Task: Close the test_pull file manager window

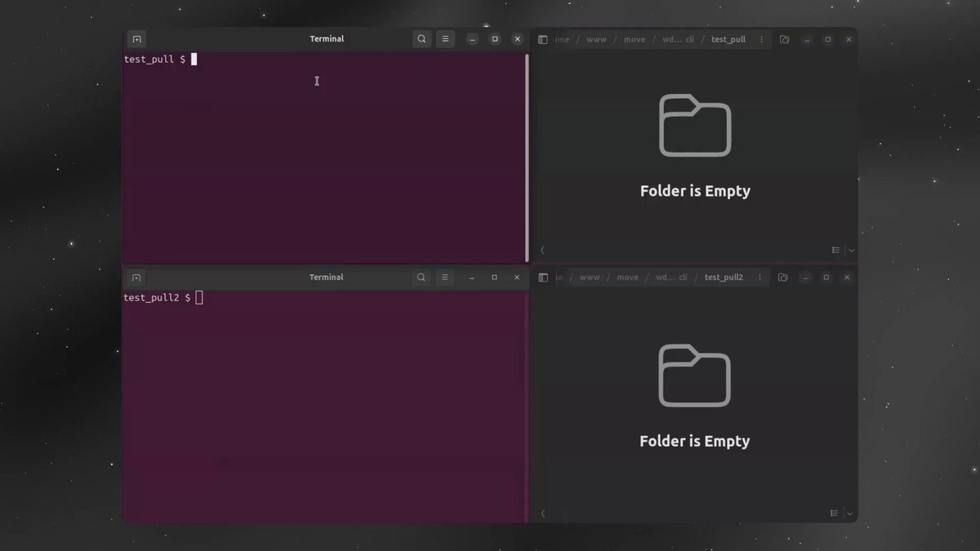Action: (849, 39)
